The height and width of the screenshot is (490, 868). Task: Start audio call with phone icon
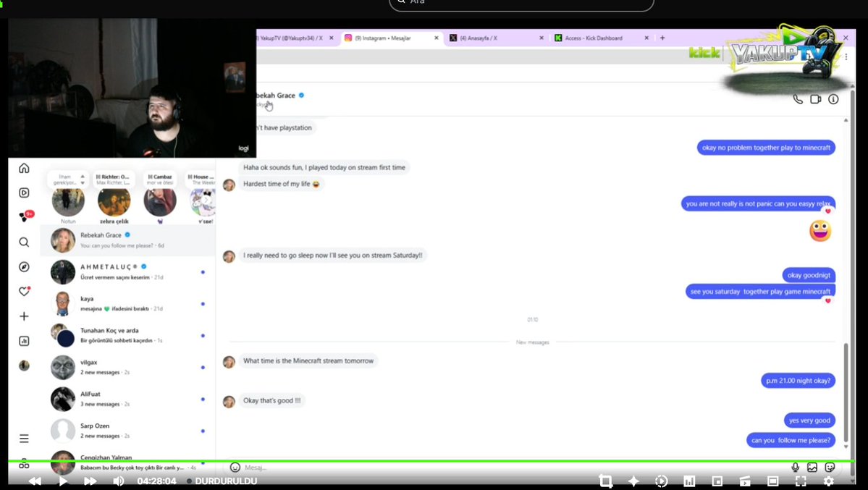point(798,100)
